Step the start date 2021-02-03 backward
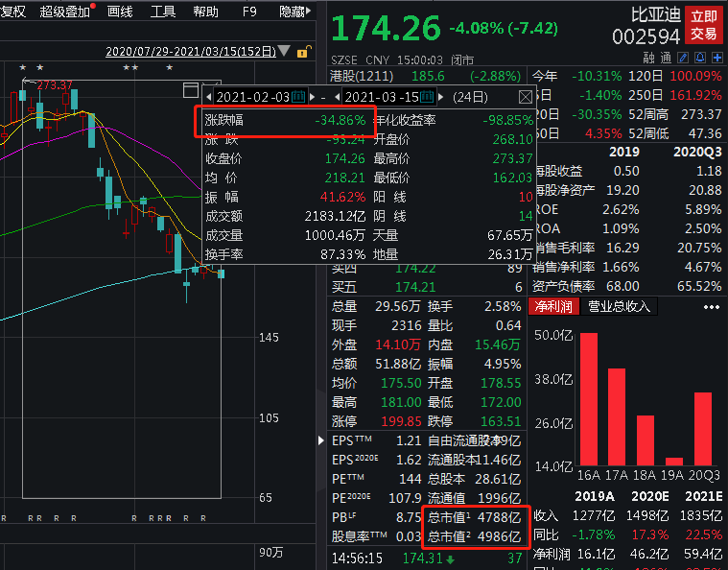Image resolution: width=728 pixels, height=570 pixels. point(208,97)
